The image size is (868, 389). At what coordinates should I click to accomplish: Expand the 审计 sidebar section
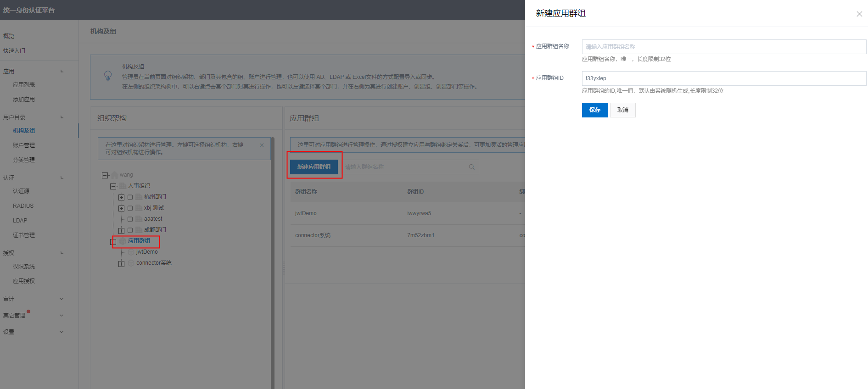(62, 299)
